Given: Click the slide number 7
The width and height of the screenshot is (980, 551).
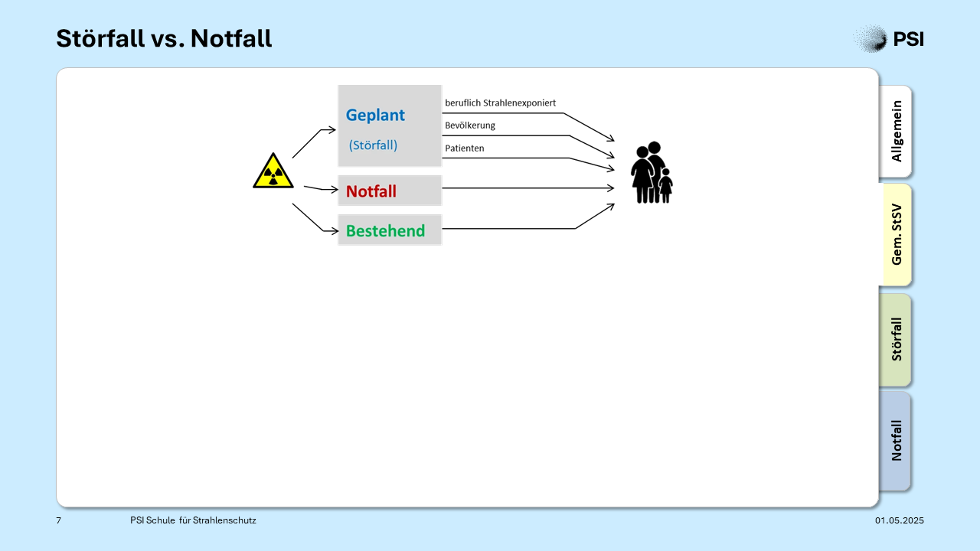Looking at the screenshot, I should tap(59, 520).
